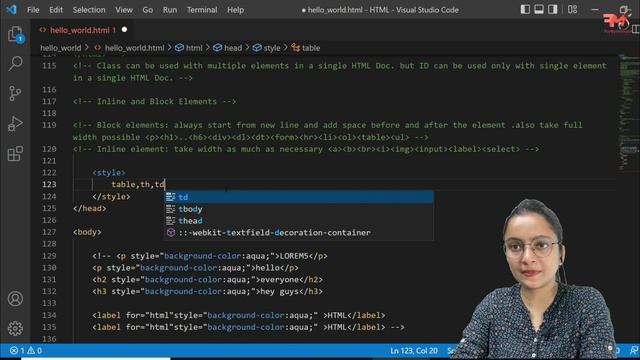The height and width of the screenshot is (360, 640).
Task: Open the View menu
Action: [124, 10]
